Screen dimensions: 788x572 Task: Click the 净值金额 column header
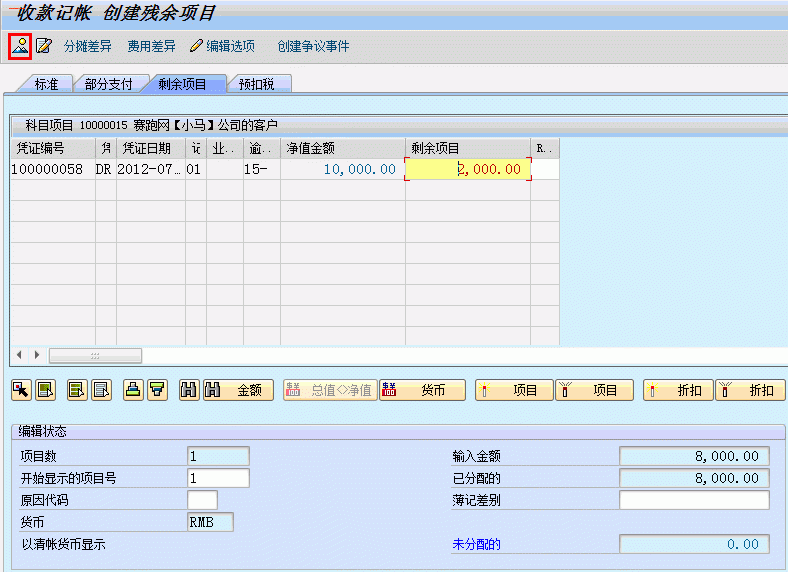coord(343,148)
